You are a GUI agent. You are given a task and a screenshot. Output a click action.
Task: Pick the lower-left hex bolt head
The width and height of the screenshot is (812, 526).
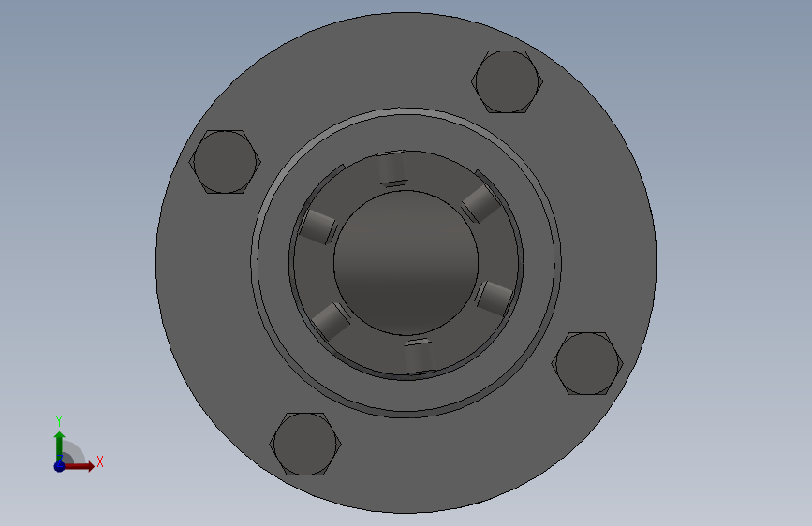click(x=305, y=444)
